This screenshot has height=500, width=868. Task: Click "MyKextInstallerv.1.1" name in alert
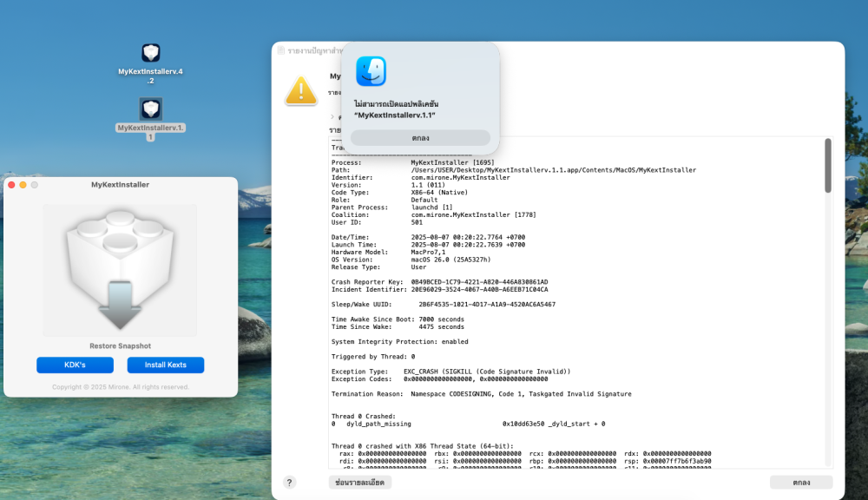point(395,115)
